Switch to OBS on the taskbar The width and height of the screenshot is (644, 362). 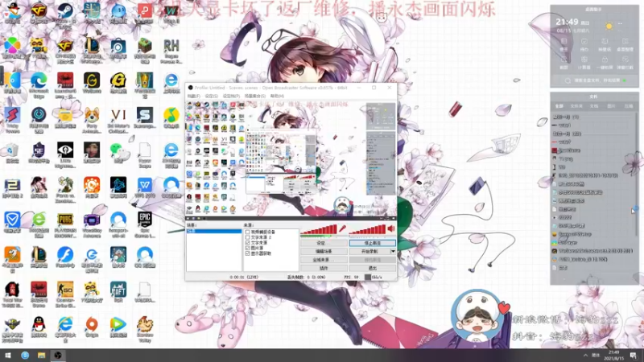coord(57,356)
